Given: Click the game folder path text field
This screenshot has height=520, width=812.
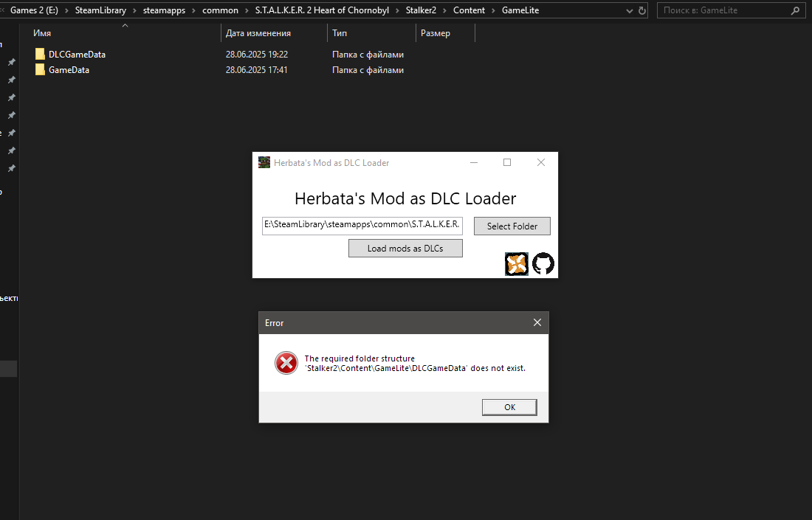Looking at the screenshot, I should pos(362,226).
